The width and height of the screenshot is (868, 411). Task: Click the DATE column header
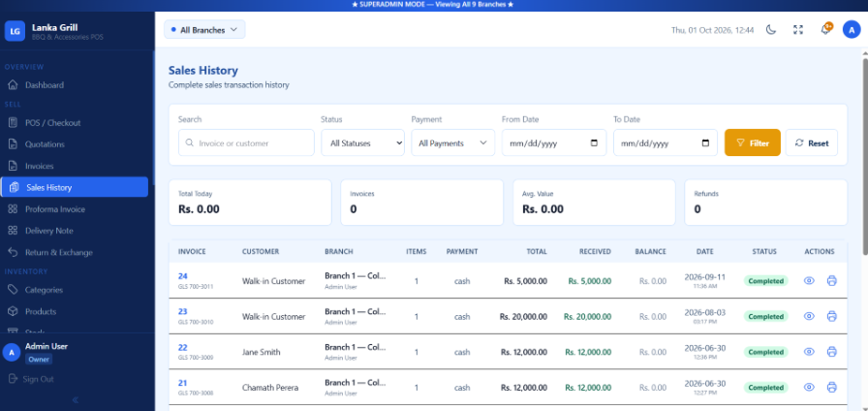(704, 251)
